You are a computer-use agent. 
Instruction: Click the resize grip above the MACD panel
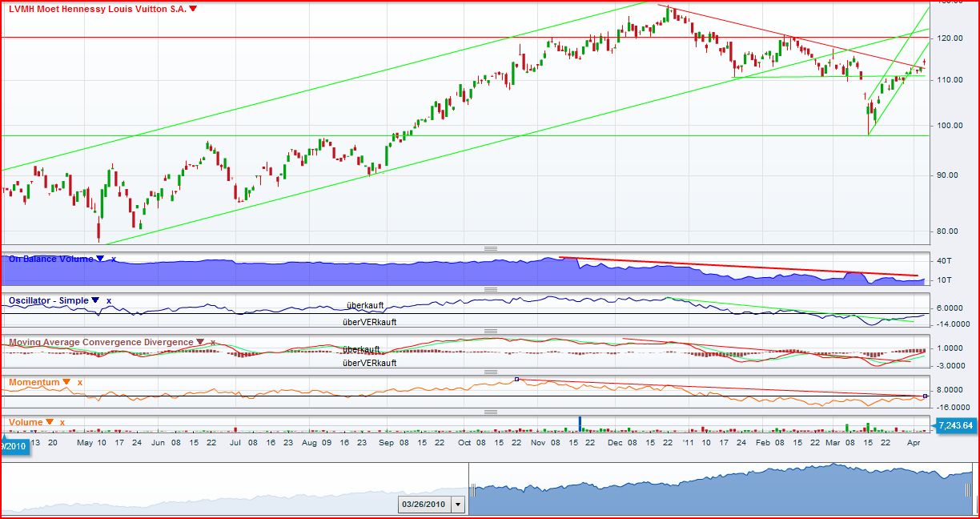coord(492,329)
